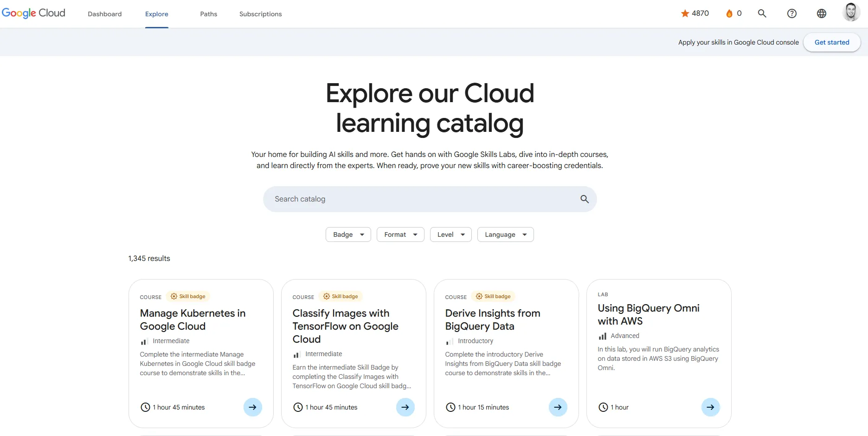Click 'Apply your skills in Google Cloud console' text
868x436 pixels.
click(739, 42)
